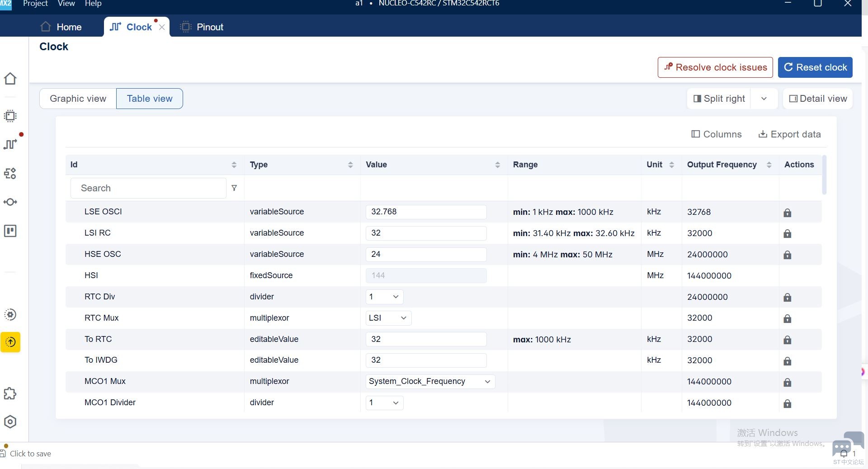868x469 pixels.
Task: Click lock icon in MCO1 Mux row
Action: (x=787, y=383)
